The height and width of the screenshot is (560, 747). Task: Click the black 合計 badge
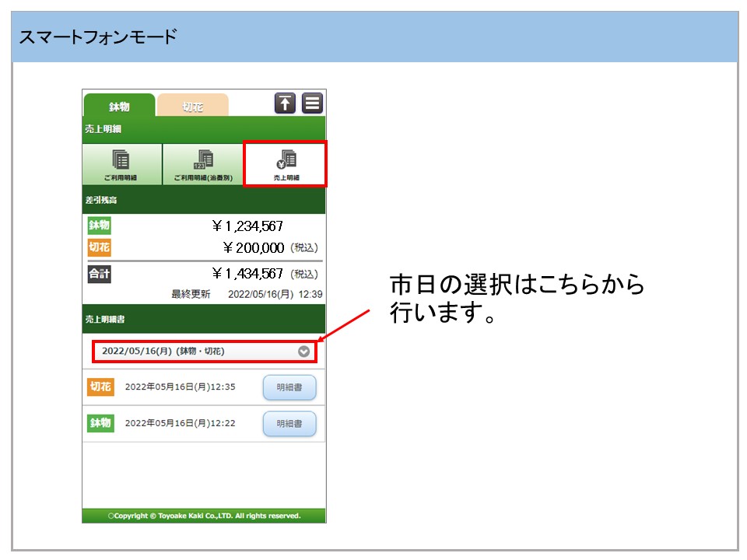[x=100, y=274]
